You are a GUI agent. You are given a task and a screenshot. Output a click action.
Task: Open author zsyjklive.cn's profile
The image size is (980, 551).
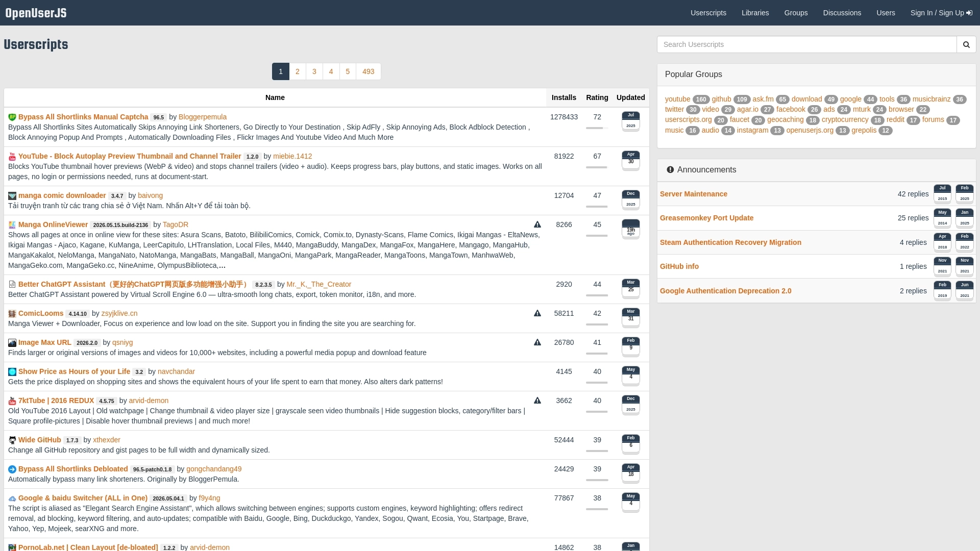[x=119, y=313]
